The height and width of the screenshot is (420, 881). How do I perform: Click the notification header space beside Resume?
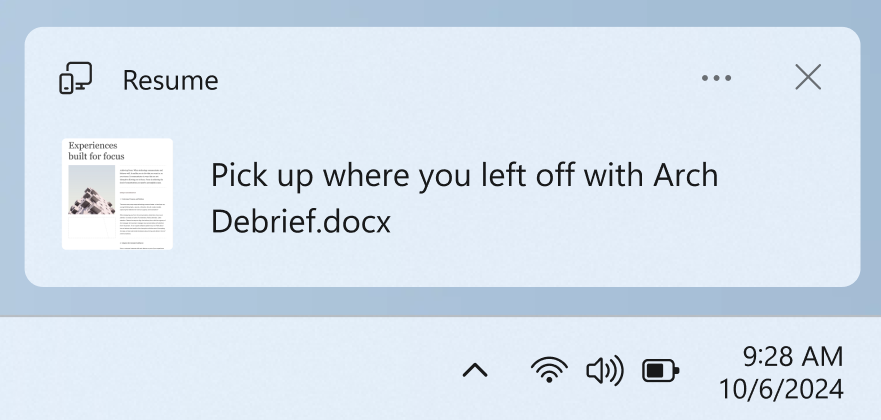[450, 79]
